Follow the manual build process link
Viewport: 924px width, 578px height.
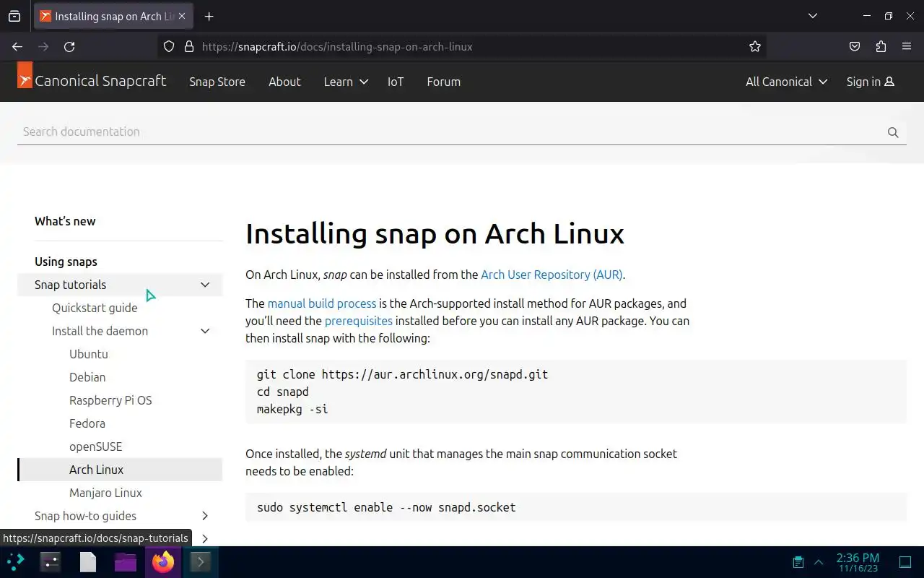[x=322, y=303]
